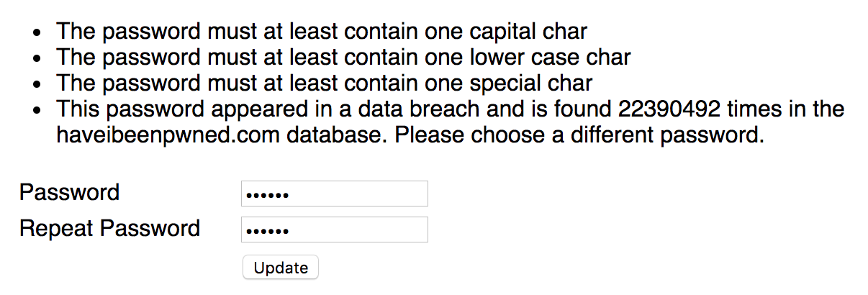Select the special char requirement message
868x295 pixels.
pos(324,83)
